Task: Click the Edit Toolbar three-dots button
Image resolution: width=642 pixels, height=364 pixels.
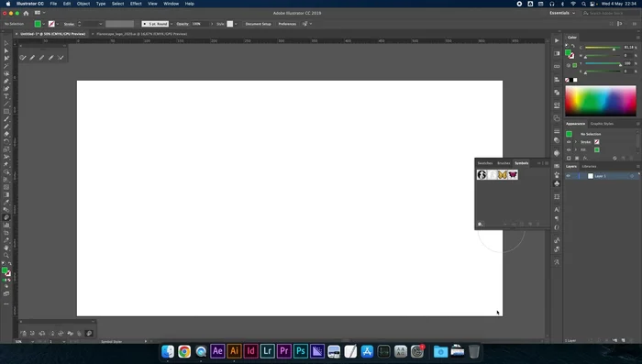Action: coord(6,303)
